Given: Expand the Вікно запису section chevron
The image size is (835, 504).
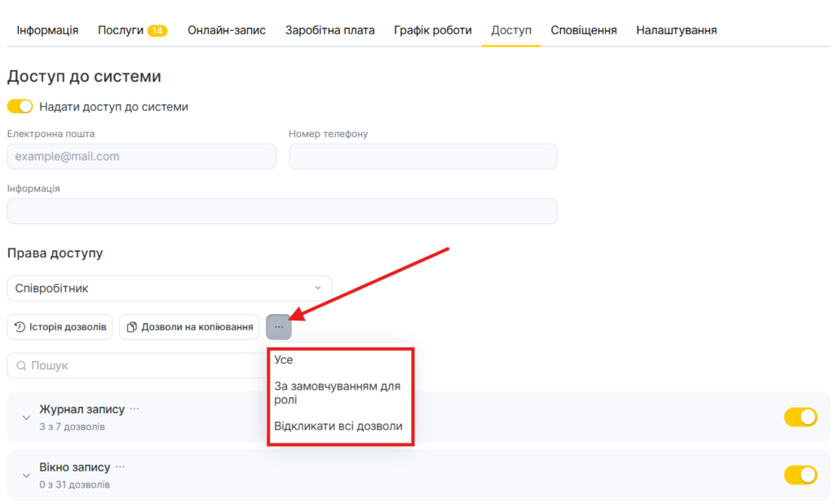Looking at the screenshot, I should pos(26,475).
